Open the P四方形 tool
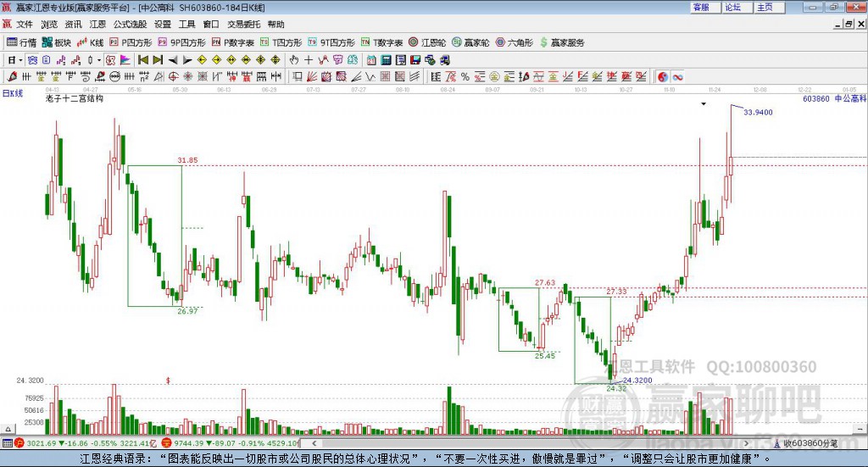868x467 pixels. pyautogui.click(x=131, y=42)
